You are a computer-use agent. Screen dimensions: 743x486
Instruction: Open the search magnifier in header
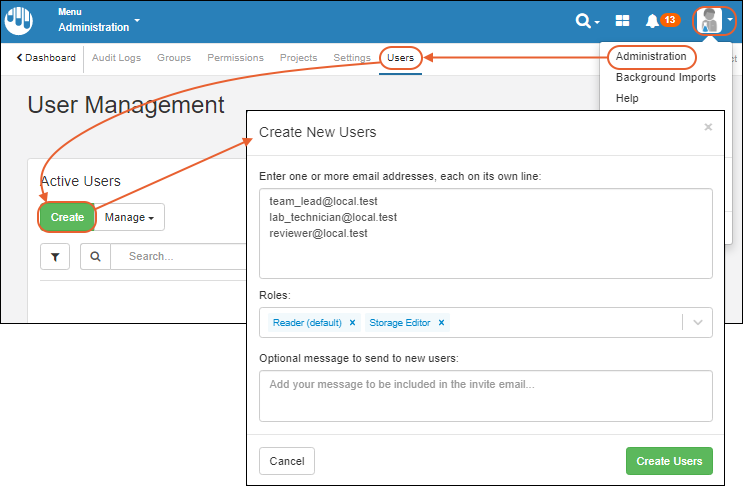tap(585, 21)
